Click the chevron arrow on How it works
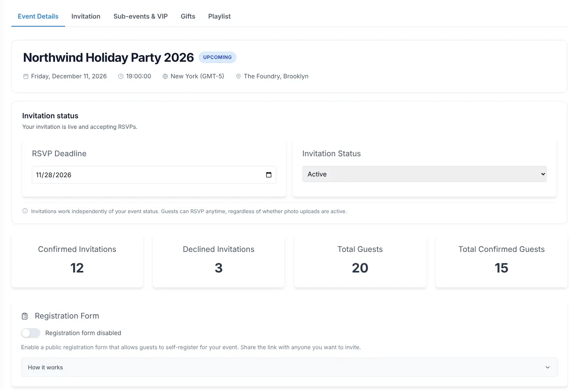 [548, 367]
